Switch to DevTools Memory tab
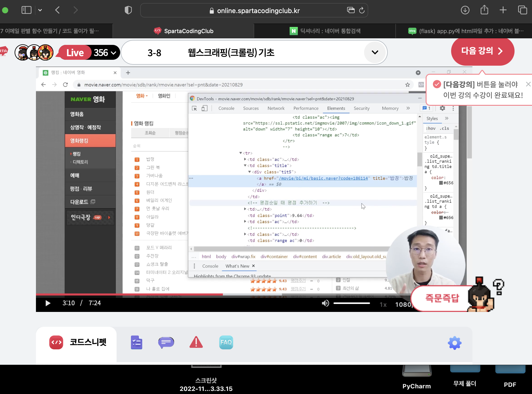 pyautogui.click(x=390, y=108)
